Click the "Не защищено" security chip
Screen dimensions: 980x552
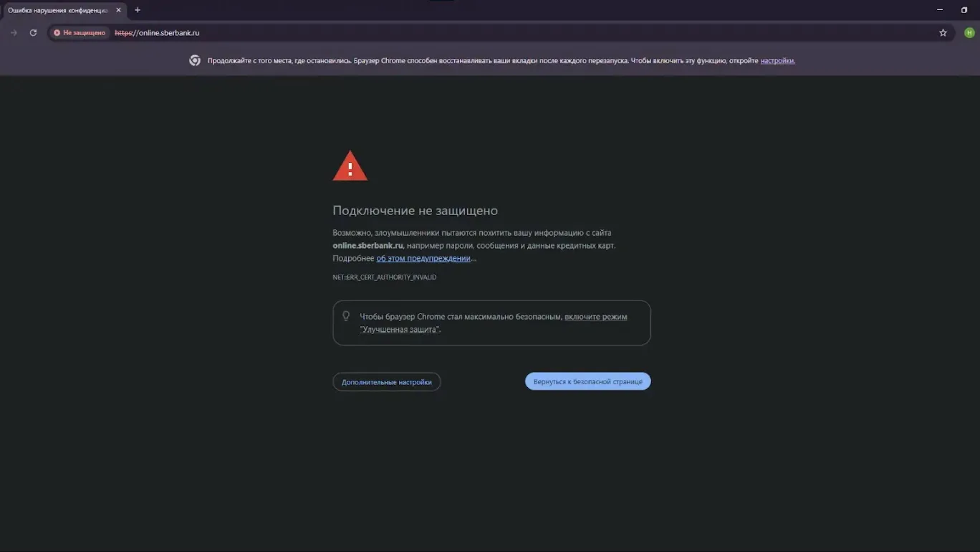[x=80, y=33]
